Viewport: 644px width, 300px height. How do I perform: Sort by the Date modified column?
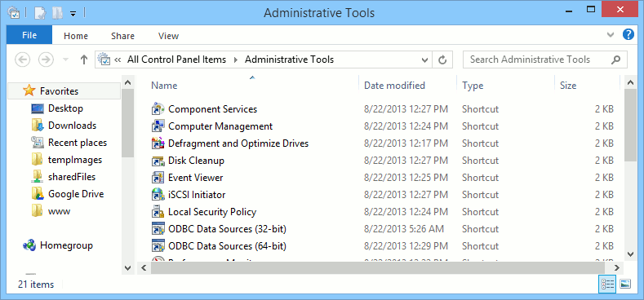[394, 86]
